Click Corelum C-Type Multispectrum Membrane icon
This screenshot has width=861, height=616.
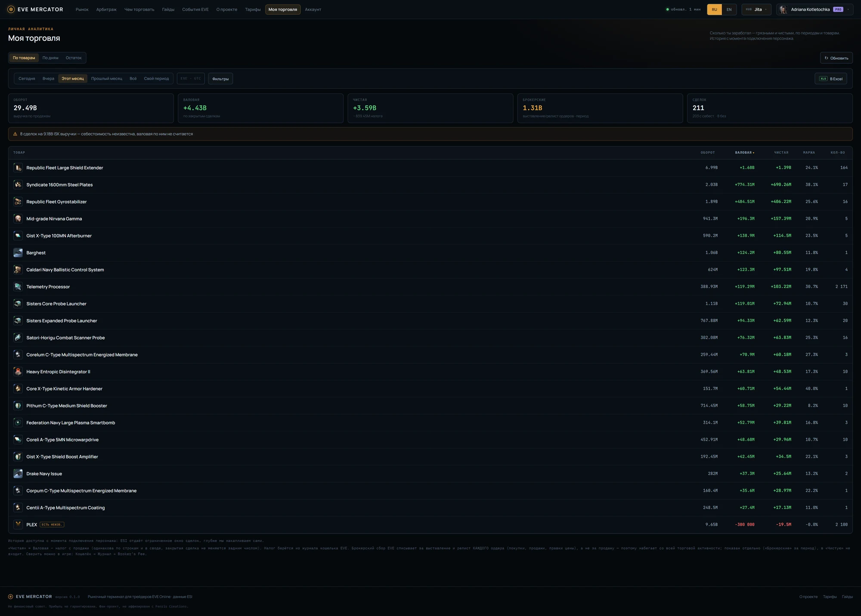[x=18, y=354]
